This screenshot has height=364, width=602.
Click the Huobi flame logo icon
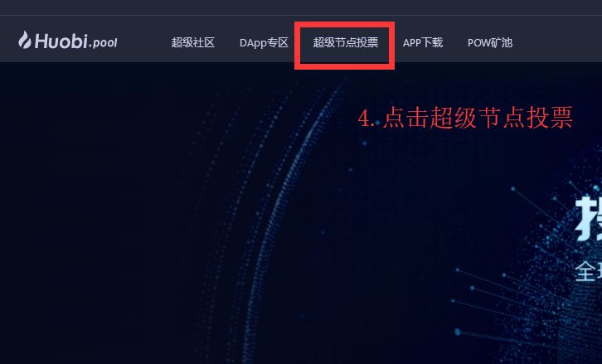point(25,40)
